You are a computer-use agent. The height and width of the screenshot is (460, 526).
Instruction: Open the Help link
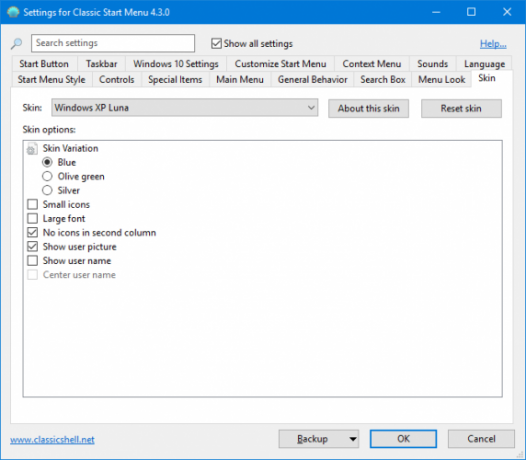493,44
